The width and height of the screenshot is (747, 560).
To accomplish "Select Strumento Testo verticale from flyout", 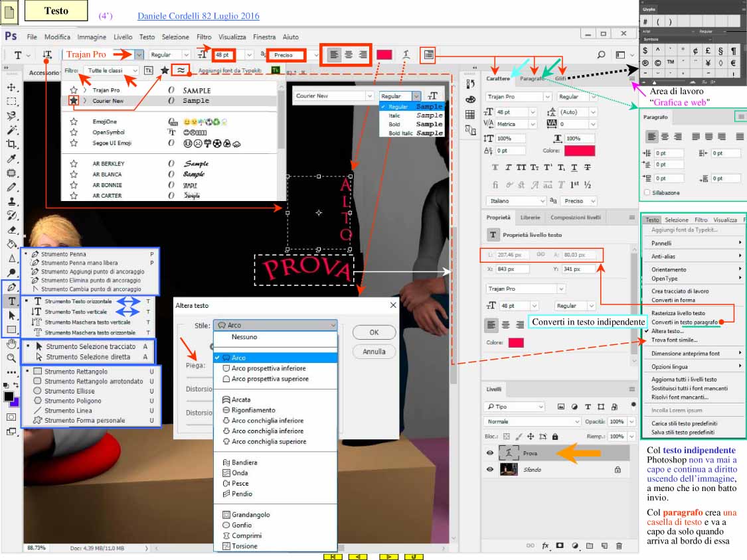I will click(76, 312).
